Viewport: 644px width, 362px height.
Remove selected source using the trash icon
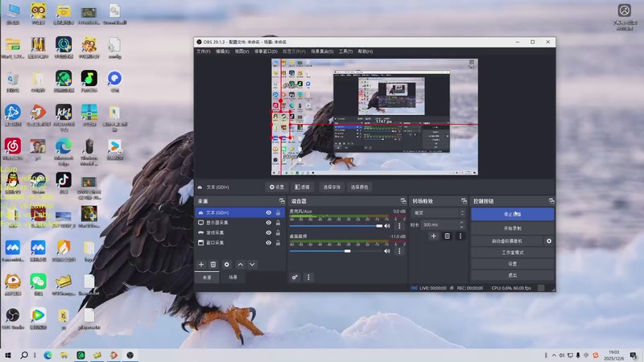213,265
